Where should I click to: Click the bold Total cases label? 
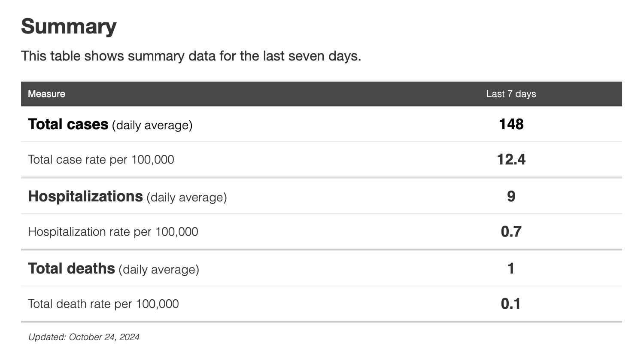point(68,124)
